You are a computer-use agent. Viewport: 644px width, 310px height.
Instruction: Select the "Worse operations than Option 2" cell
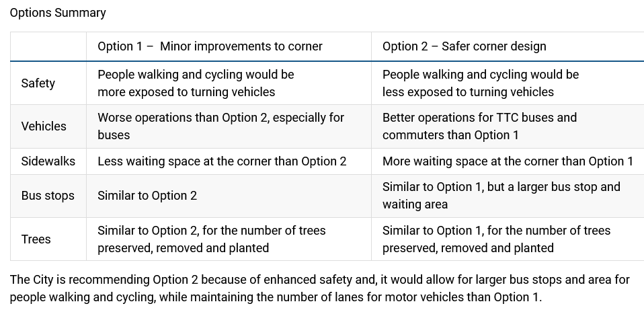[x=220, y=126]
